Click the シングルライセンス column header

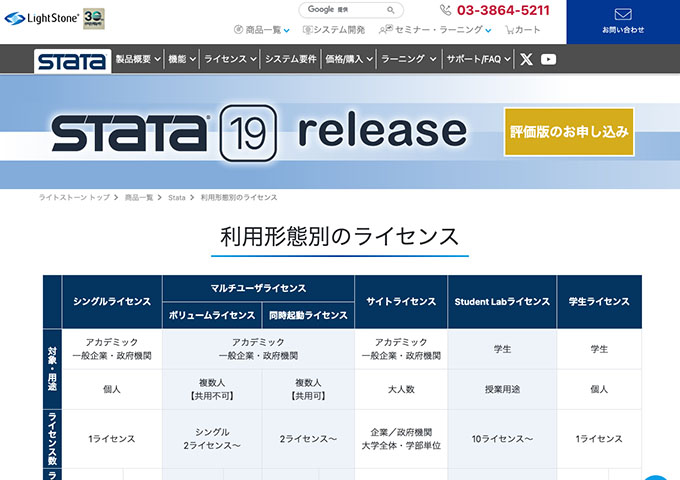[112, 301]
